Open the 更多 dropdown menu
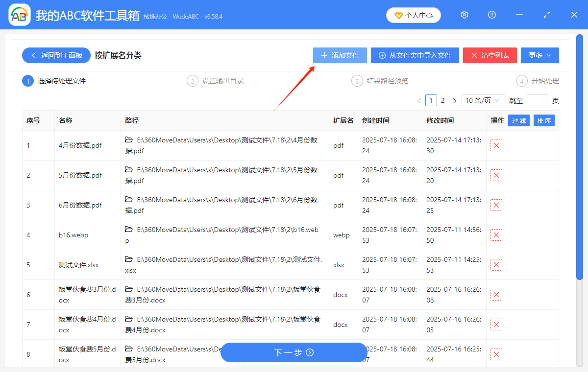Image resolution: width=588 pixels, height=372 pixels. pos(539,55)
